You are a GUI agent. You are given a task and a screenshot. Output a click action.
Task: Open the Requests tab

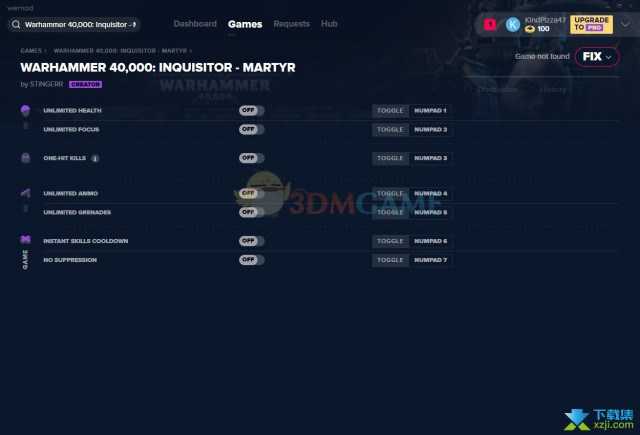tap(291, 24)
